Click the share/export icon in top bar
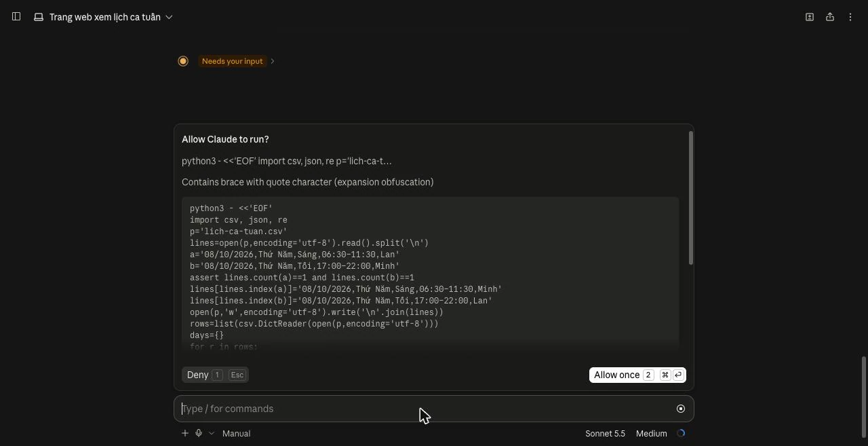Screen dimensions: 868x446 829,17
